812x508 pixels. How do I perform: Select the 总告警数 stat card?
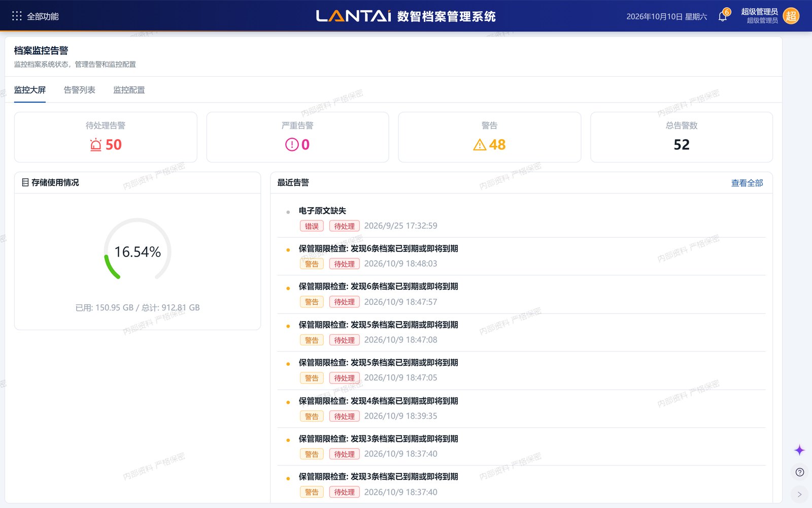coord(682,137)
